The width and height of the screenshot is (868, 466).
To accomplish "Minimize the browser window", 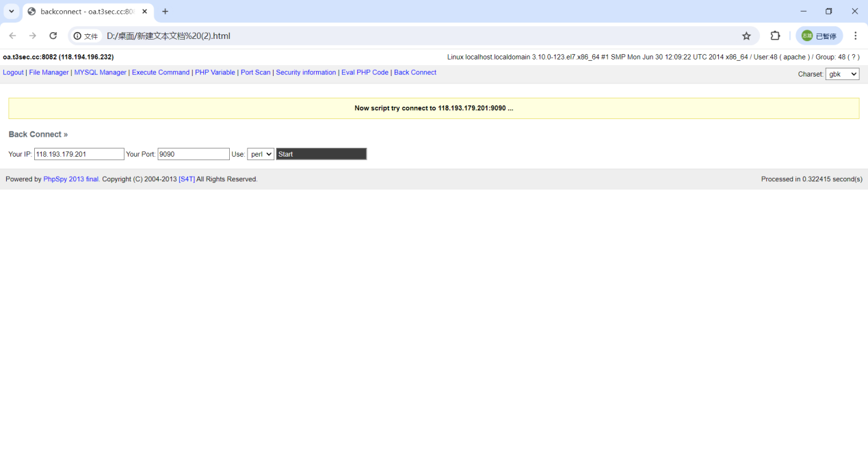I will [x=803, y=12].
